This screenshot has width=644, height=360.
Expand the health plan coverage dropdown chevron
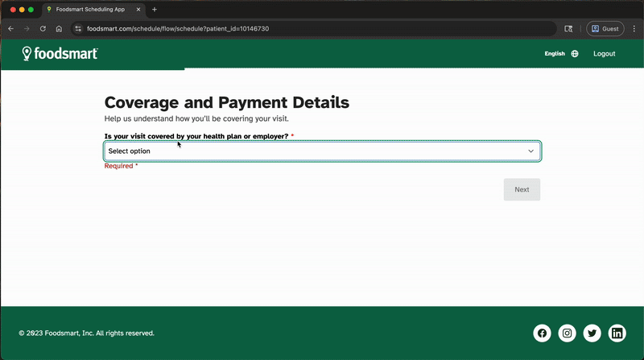coord(530,151)
